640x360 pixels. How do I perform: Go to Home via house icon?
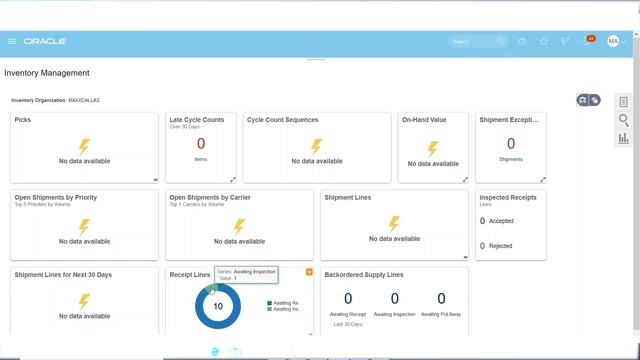[522, 41]
